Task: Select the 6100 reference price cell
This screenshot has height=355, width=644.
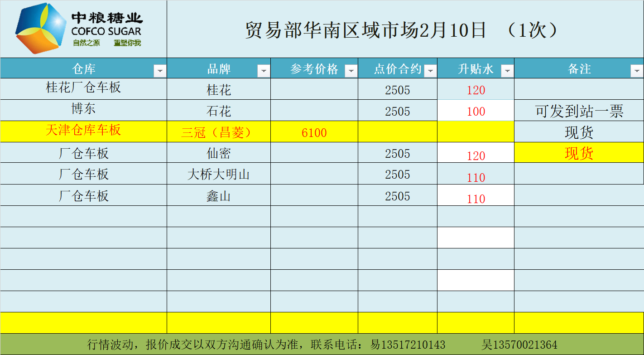Action: tap(314, 132)
